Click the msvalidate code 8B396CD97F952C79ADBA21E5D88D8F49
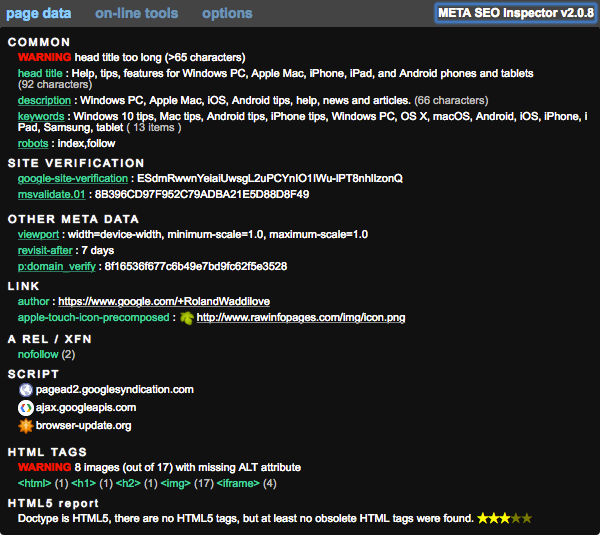The width and height of the screenshot is (600, 536). click(x=202, y=194)
